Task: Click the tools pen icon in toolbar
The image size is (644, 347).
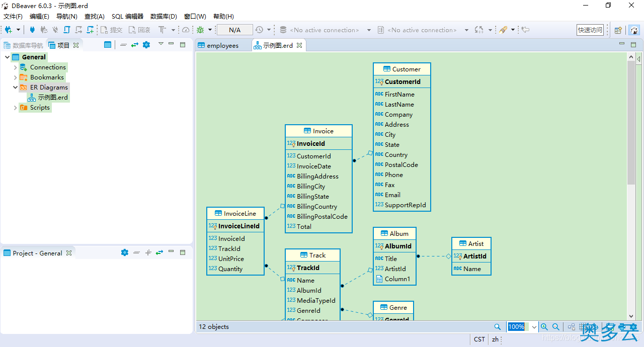Action: (x=503, y=30)
